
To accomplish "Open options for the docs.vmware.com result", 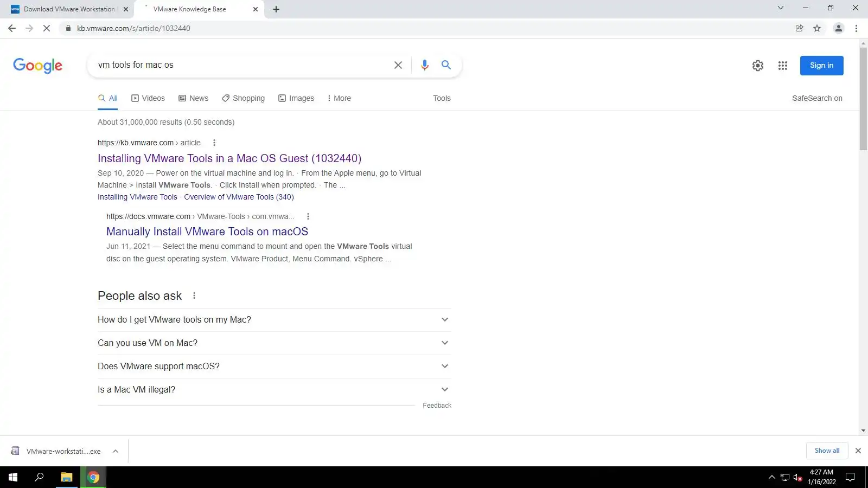I will [x=308, y=216].
